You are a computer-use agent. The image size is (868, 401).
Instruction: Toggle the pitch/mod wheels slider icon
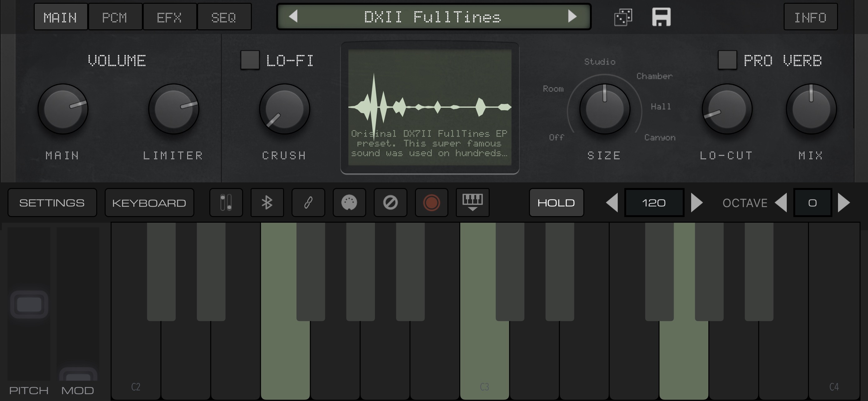click(x=226, y=203)
